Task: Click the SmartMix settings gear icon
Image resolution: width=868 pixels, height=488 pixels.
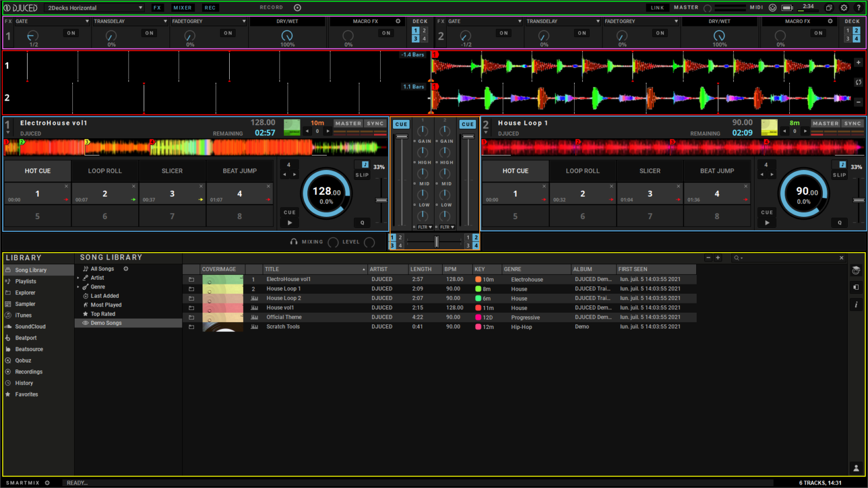Action: (47, 483)
